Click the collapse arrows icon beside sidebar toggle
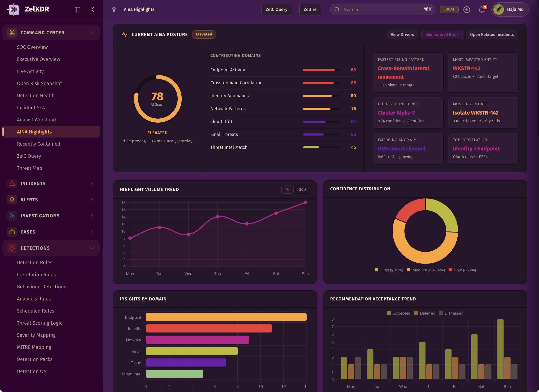539x392 pixels. tap(92, 9)
